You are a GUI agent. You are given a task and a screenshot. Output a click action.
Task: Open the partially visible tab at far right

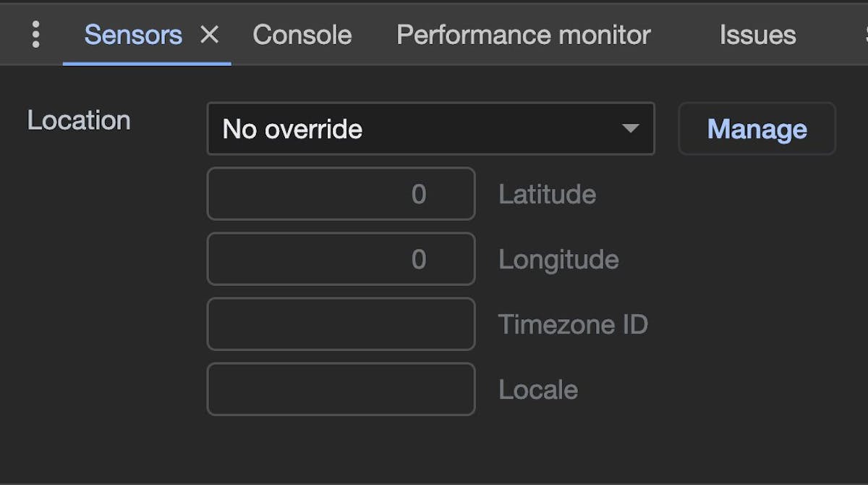(x=864, y=34)
